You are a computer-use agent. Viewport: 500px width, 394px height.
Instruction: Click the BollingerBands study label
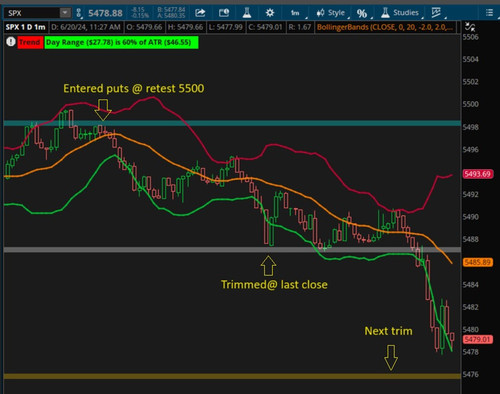click(x=385, y=27)
